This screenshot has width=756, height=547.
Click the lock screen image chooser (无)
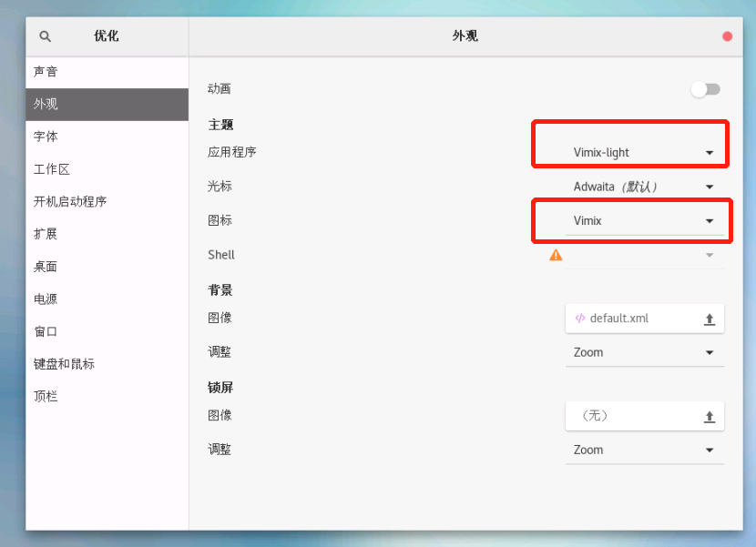pyautogui.click(x=645, y=416)
